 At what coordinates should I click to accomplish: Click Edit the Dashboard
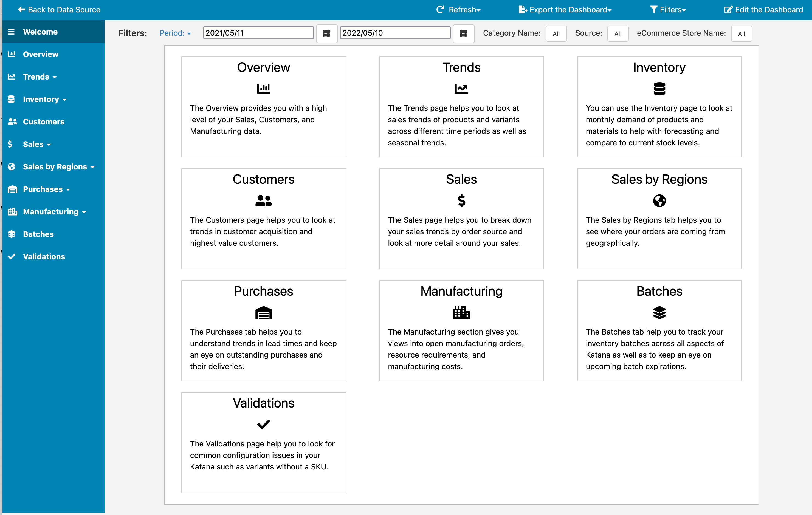click(x=764, y=9)
